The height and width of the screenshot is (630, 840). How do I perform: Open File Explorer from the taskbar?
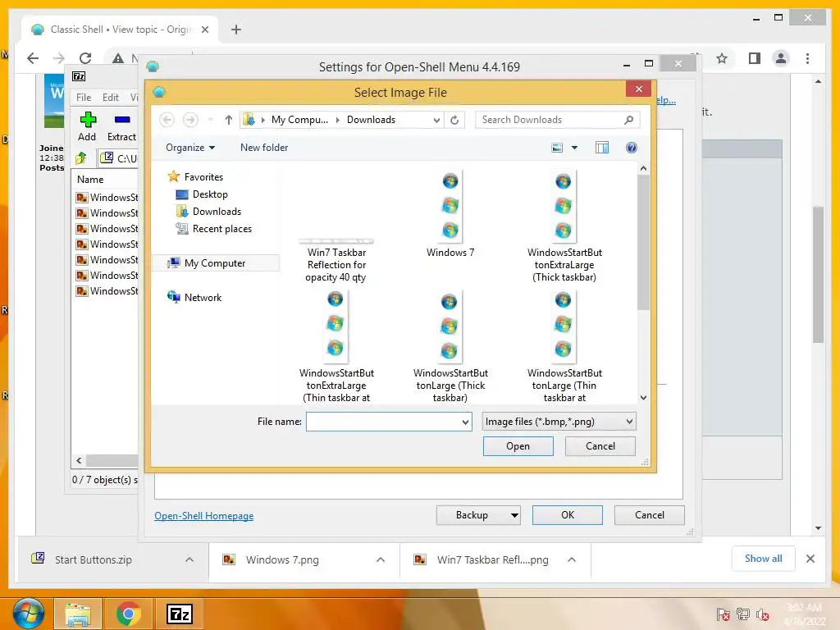(78, 614)
